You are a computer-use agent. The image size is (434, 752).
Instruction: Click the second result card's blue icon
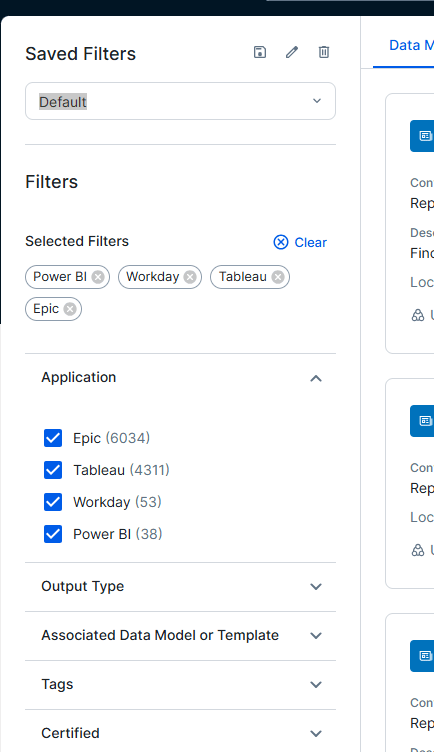(x=422, y=421)
